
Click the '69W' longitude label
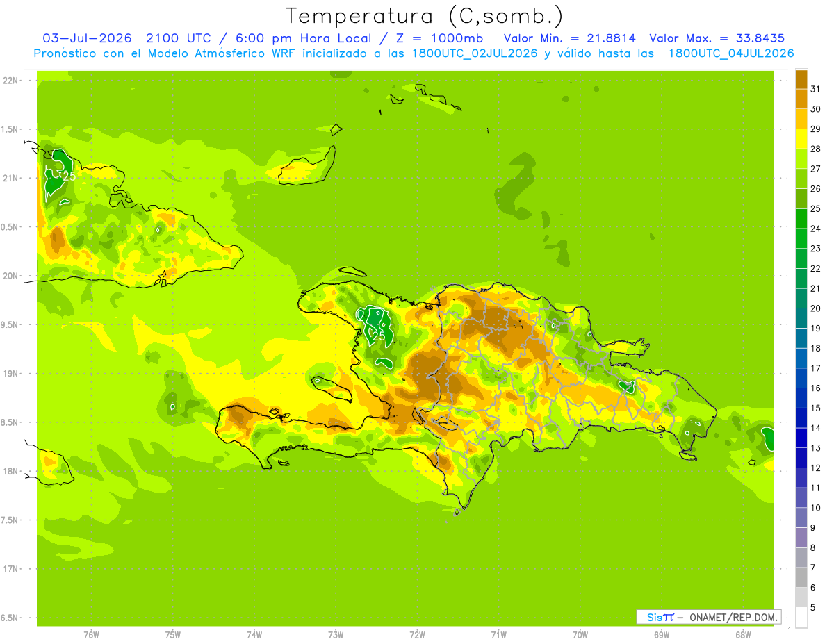click(662, 634)
